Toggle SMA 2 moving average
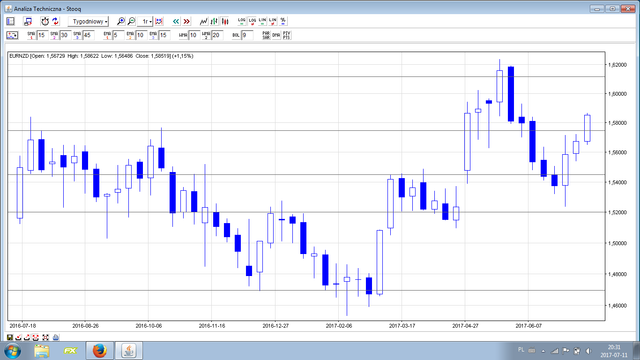640x360 pixels. click(x=54, y=35)
